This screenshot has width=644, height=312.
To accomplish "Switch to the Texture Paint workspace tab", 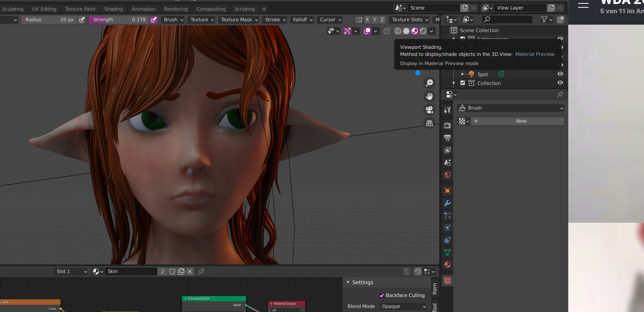I will click(x=80, y=9).
